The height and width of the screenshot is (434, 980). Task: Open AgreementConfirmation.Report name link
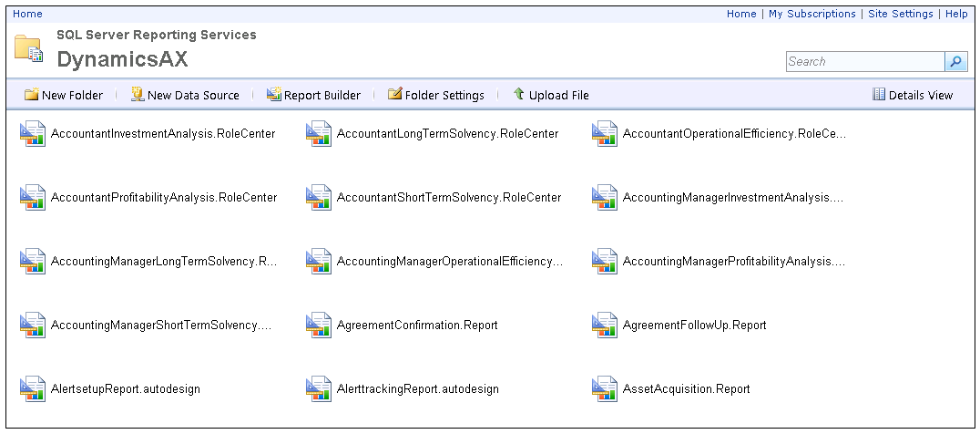pos(417,325)
